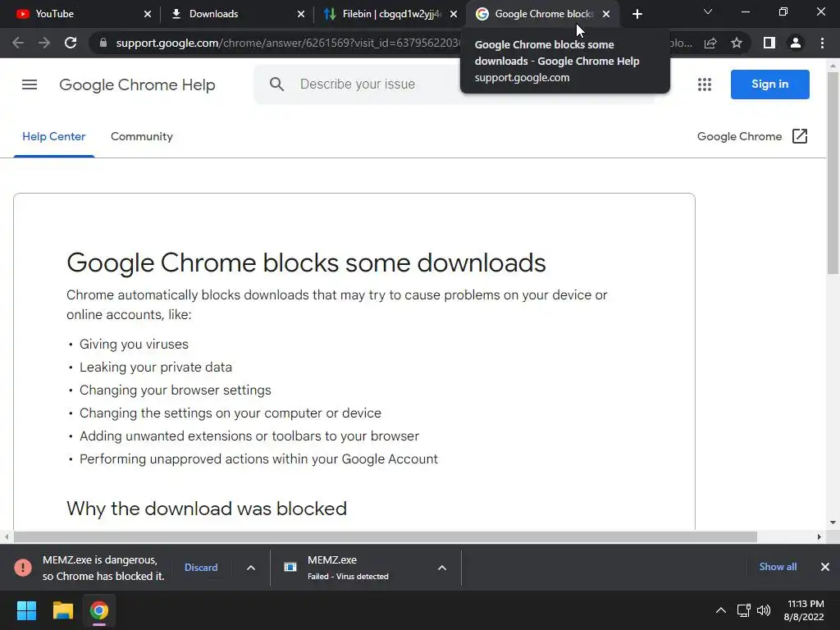Select the Community tab
Viewport: 840px width, 630px height.
(x=142, y=137)
